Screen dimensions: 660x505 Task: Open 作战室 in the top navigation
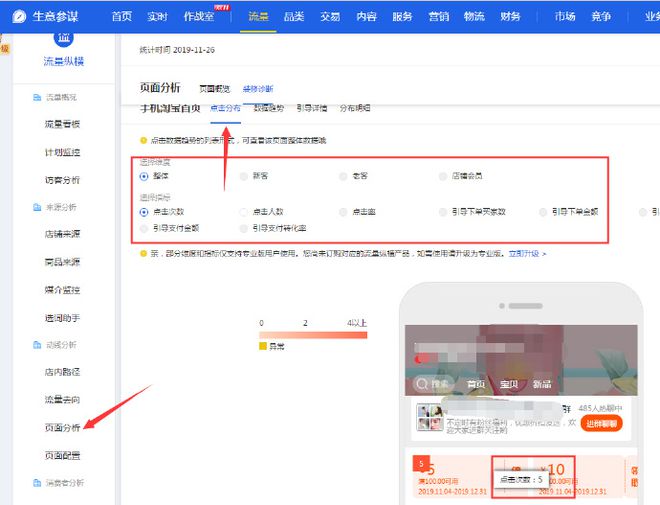pos(199,17)
